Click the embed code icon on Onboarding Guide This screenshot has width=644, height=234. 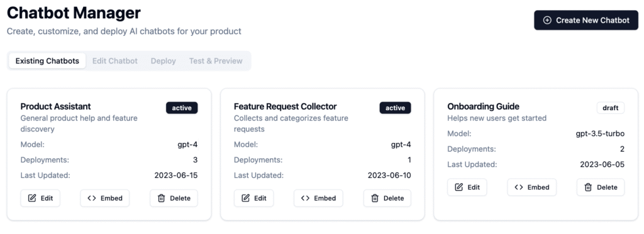pos(519,187)
